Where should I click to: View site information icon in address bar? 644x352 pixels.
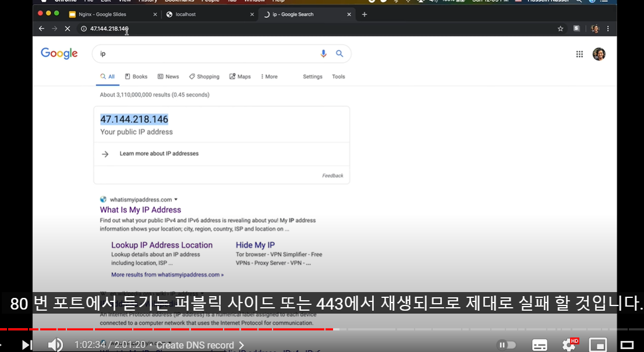(x=84, y=29)
